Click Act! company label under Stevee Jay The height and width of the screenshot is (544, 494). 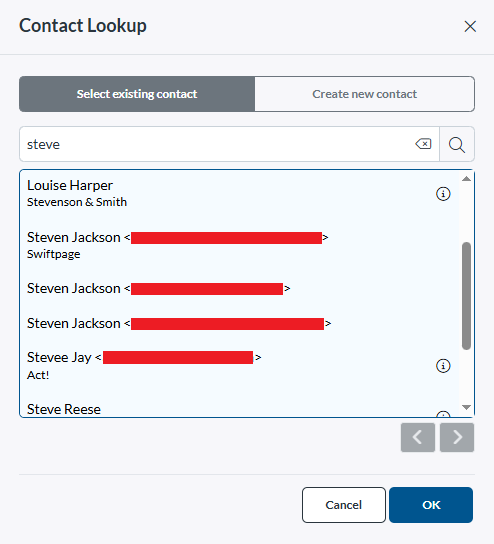pyautogui.click(x=38, y=375)
